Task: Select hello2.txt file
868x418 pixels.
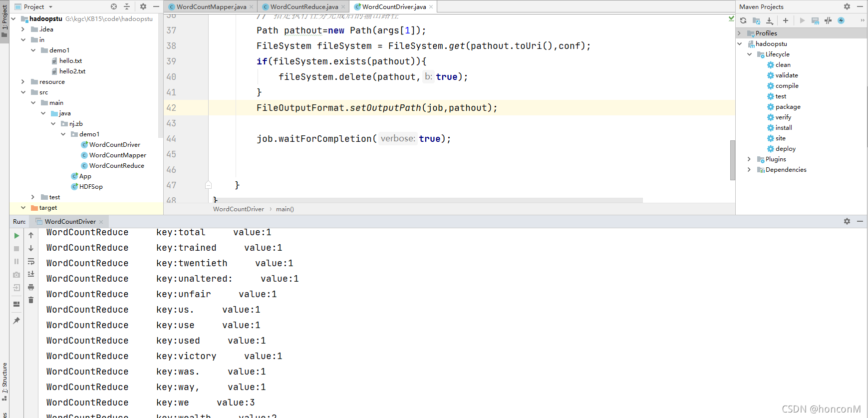Action: (x=68, y=71)
